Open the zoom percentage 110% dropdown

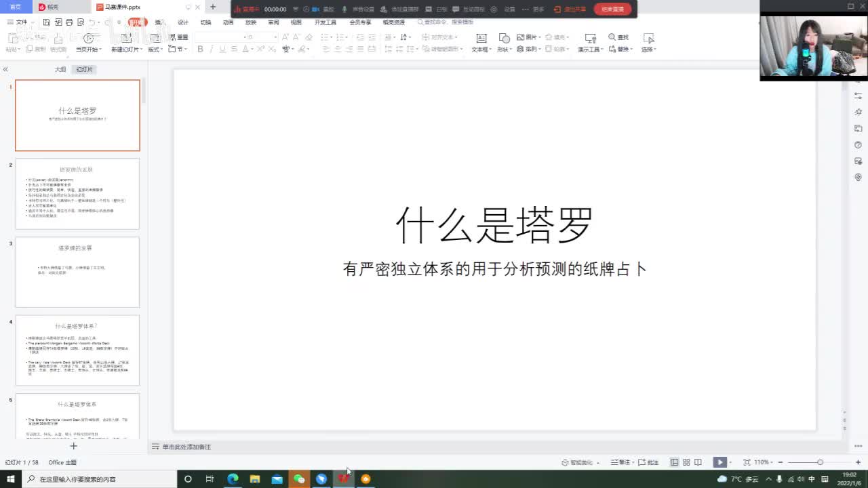tap(763, 462)
